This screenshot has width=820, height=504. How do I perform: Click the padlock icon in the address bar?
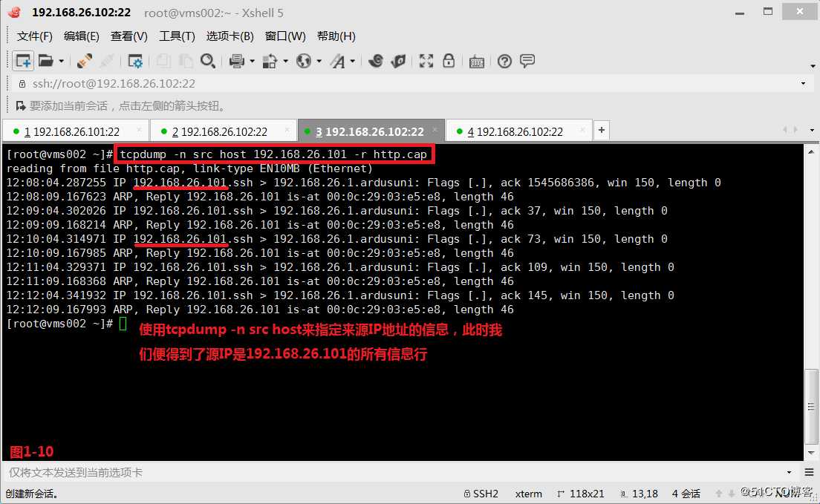pos(22,84)
